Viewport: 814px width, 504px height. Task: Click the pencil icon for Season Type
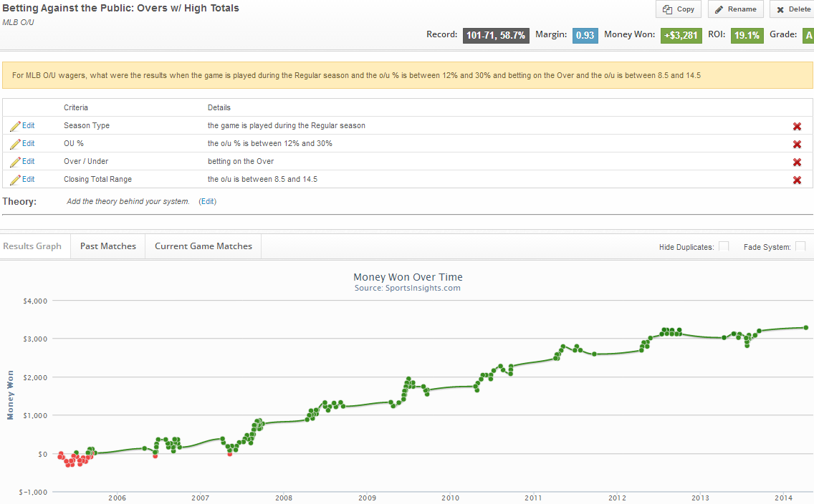[15, 126]
